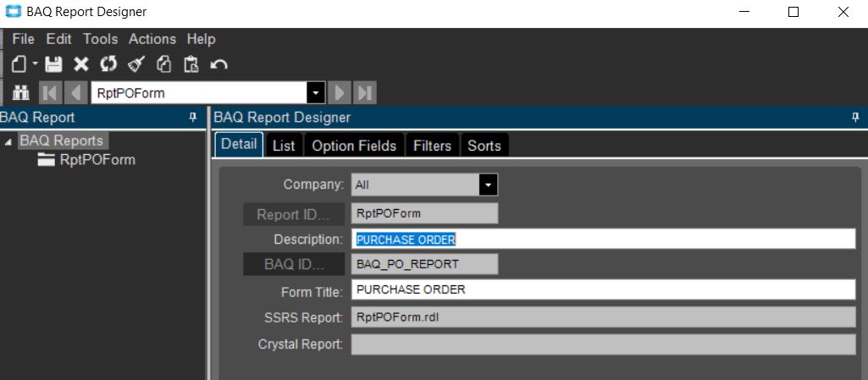Undo changes with the curved arrow icon
This screenshot has height=380, width=868.
pyautogui.click(x=219, y=65)
